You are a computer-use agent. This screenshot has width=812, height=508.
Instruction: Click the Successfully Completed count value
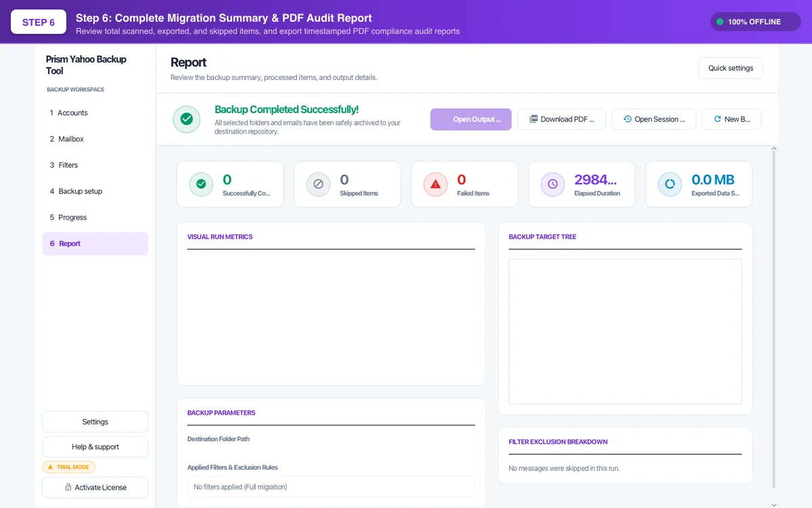[x=227, y=179]
